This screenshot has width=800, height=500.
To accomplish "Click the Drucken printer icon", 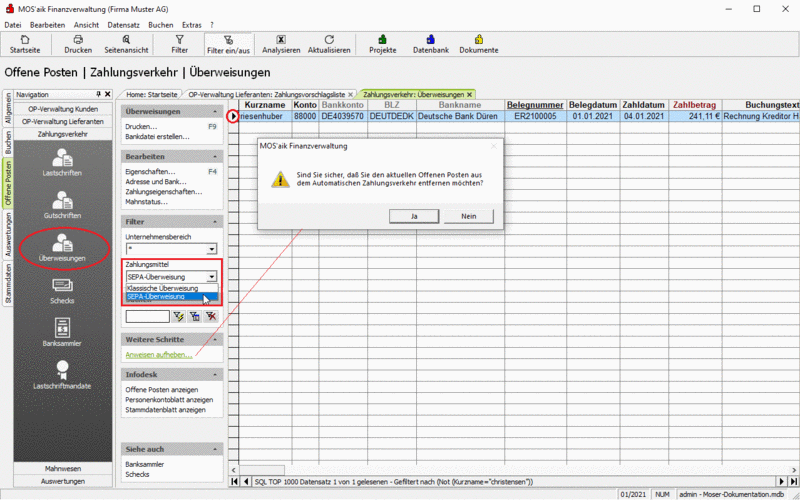I will [x=78, y=40].
